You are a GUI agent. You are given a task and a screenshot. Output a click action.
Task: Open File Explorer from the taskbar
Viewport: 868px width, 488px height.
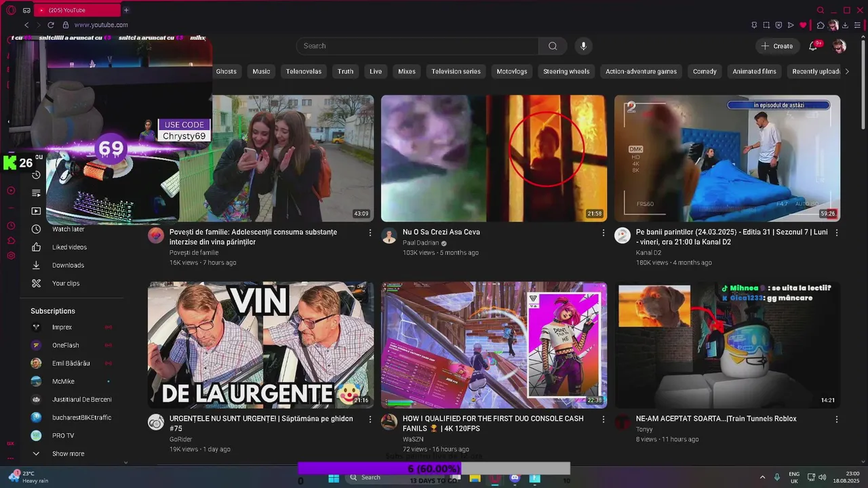[475, 478]
